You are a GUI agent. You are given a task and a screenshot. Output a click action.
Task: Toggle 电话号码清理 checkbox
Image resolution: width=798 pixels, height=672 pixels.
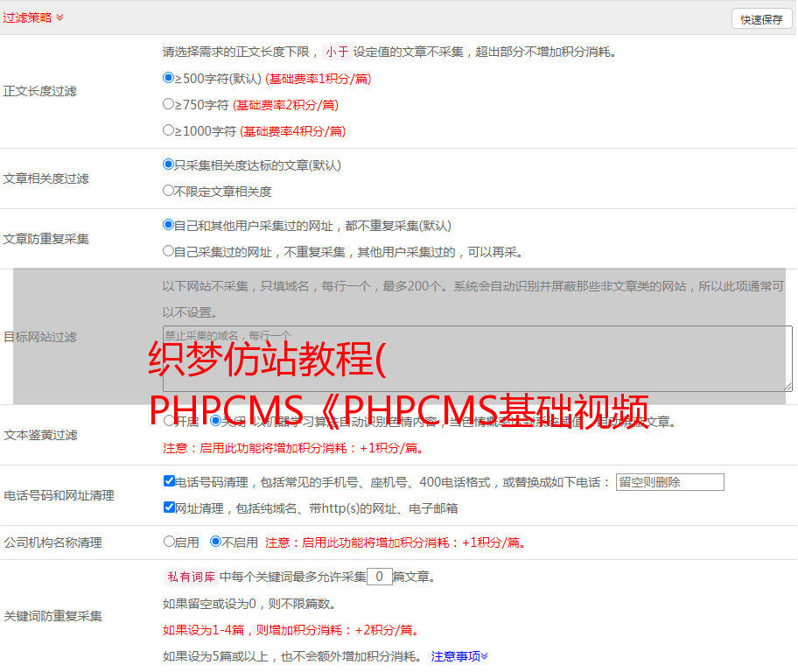click(170, 481)
